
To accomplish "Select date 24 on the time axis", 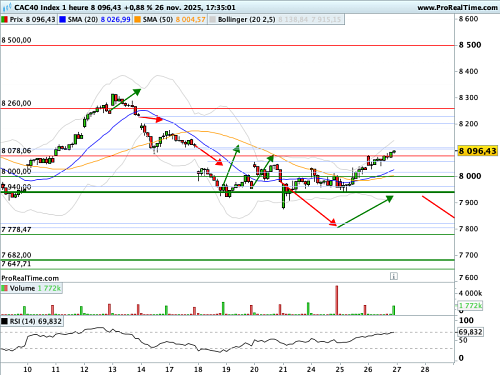I will click(x=311, y=369).
